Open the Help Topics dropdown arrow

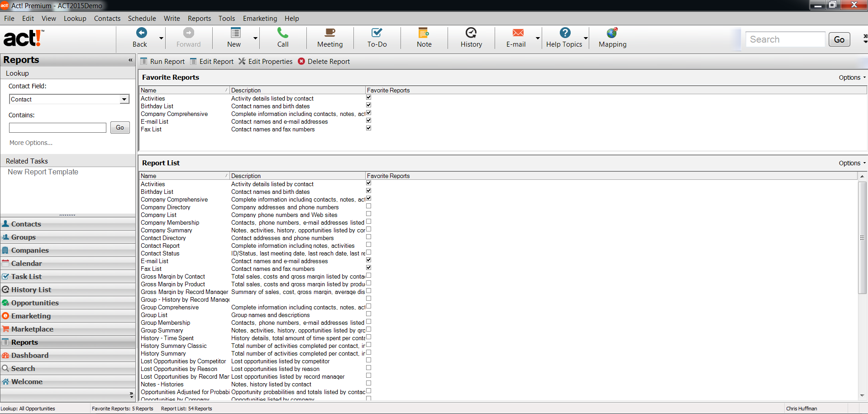pos(586,38)
